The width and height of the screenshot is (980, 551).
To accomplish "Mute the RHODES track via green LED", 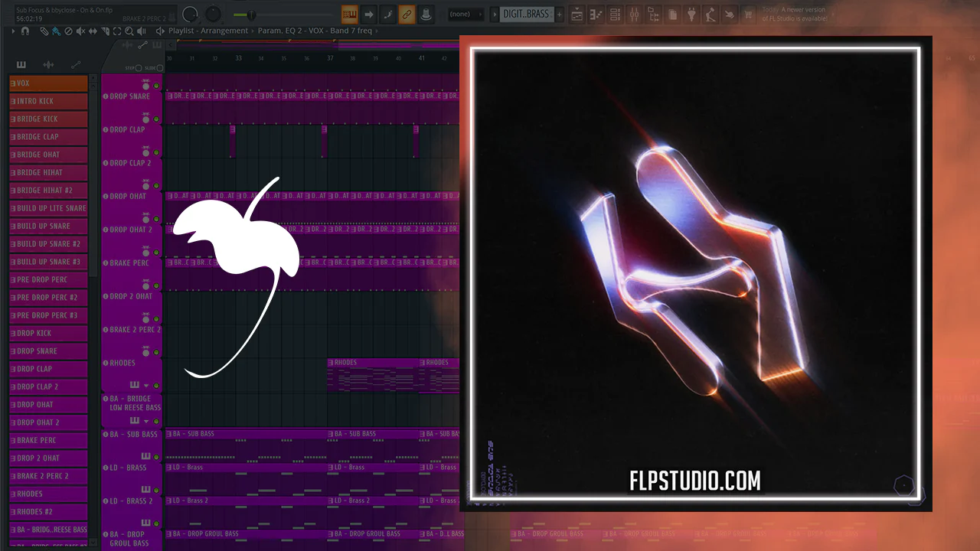I will point(156,385).
